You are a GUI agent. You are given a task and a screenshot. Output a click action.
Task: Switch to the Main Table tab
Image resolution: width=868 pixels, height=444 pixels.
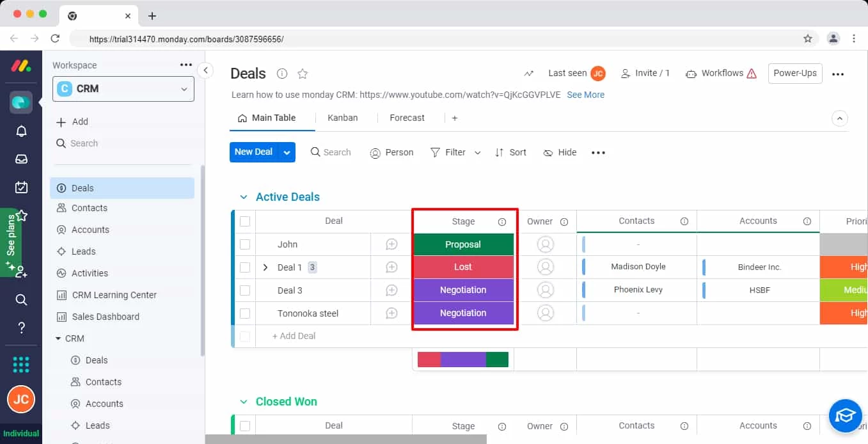[x=267, y=118]
